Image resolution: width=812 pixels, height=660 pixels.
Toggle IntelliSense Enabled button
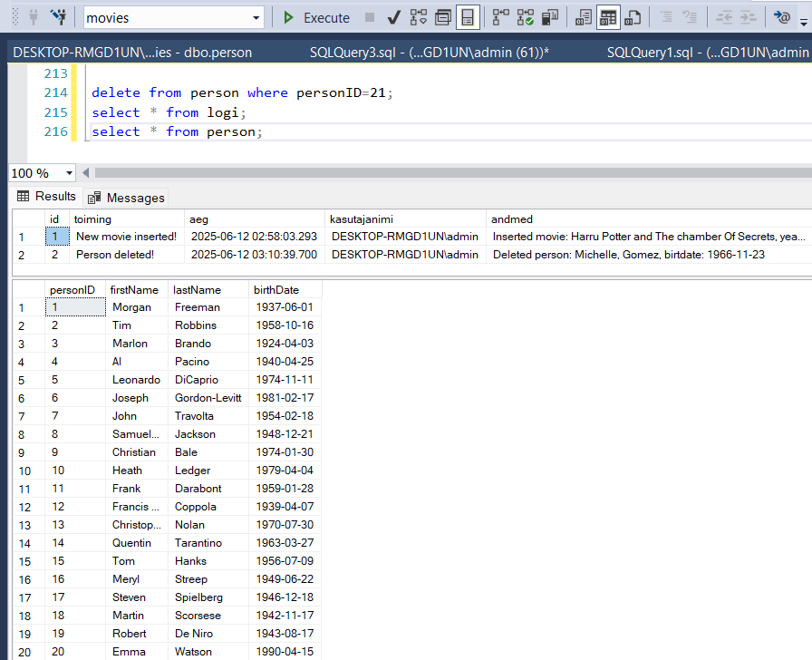point(468,17)
